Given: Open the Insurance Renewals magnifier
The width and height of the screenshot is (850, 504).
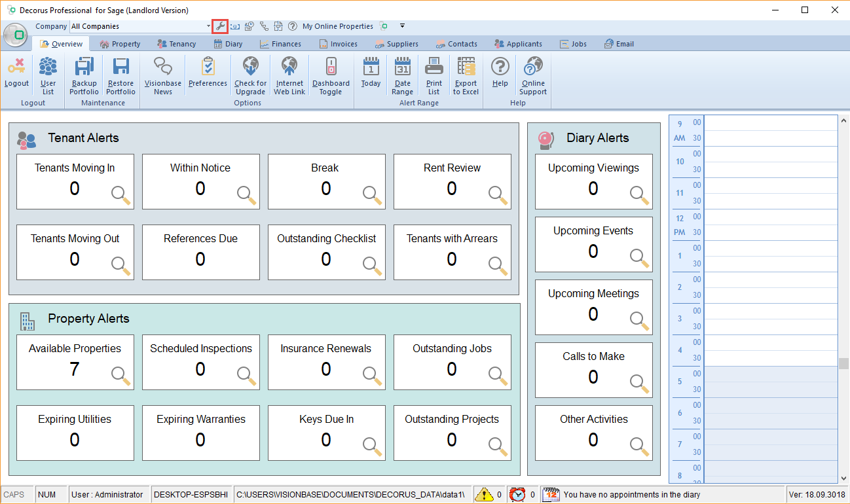Looking at the screenshot, I should tap(373, 376).
